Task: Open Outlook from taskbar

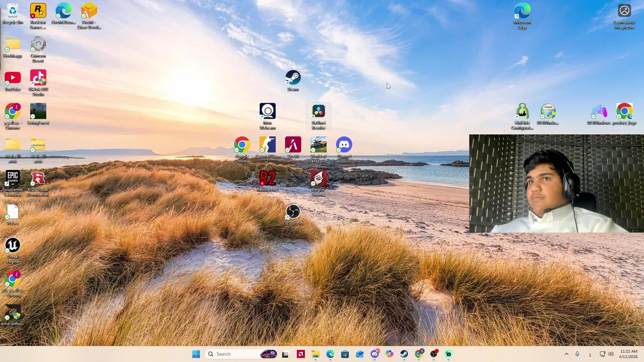Action: (x=360, y=354)
